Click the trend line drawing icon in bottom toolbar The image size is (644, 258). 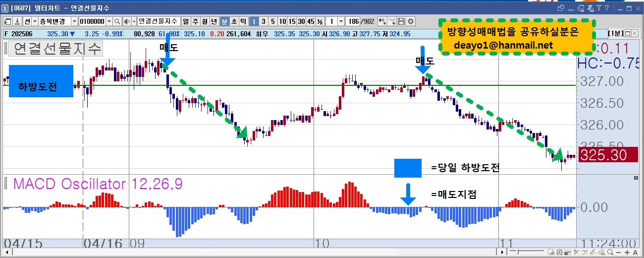point(593,253)
